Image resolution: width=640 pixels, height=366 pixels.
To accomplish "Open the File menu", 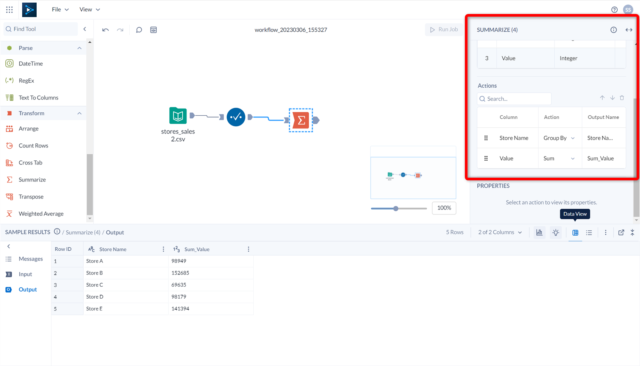I will coord(60,9).
